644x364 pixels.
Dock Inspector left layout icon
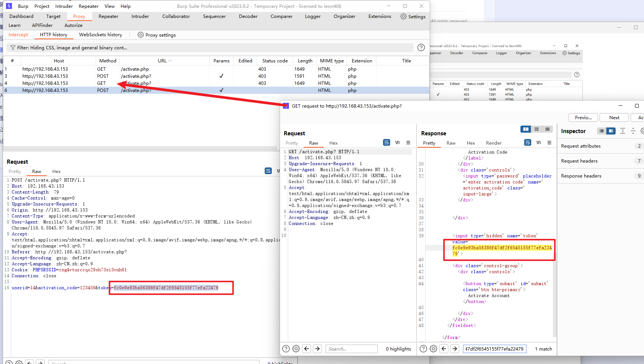pos(601,131)
